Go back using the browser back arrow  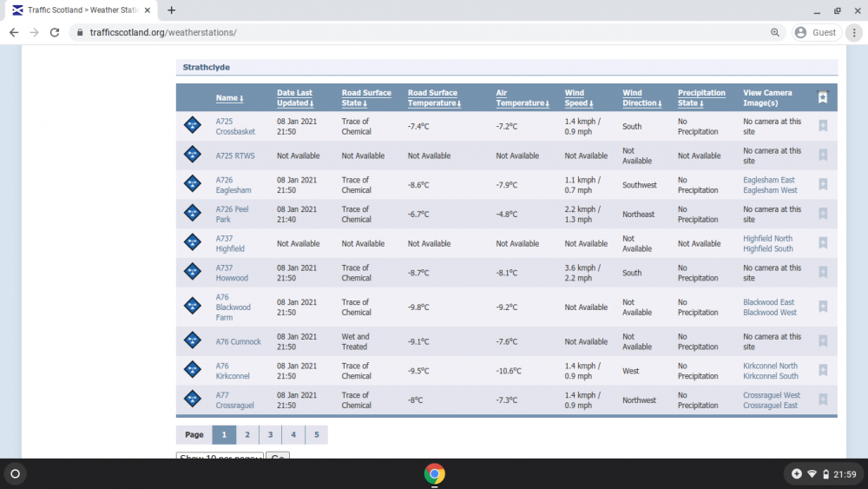14,33
